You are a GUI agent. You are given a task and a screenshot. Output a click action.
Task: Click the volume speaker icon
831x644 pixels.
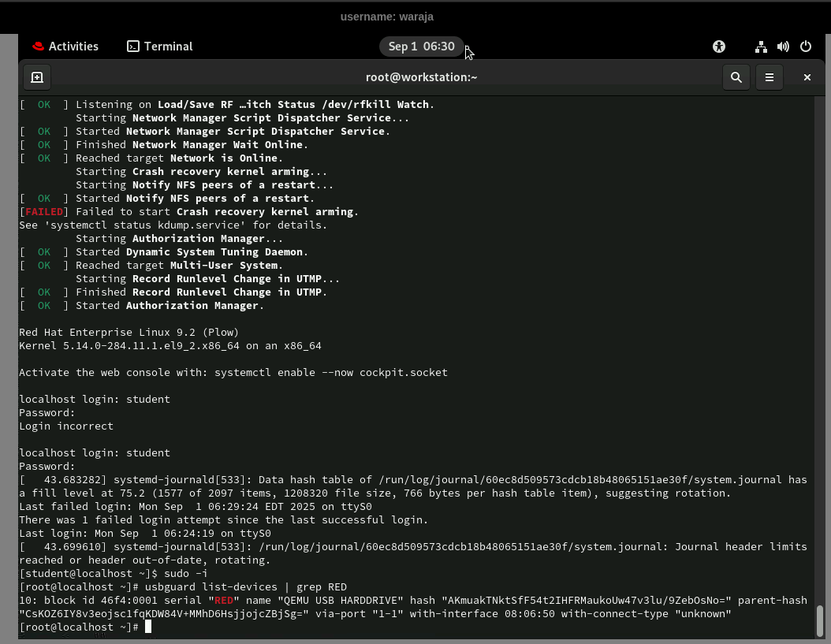coord(783,47)
